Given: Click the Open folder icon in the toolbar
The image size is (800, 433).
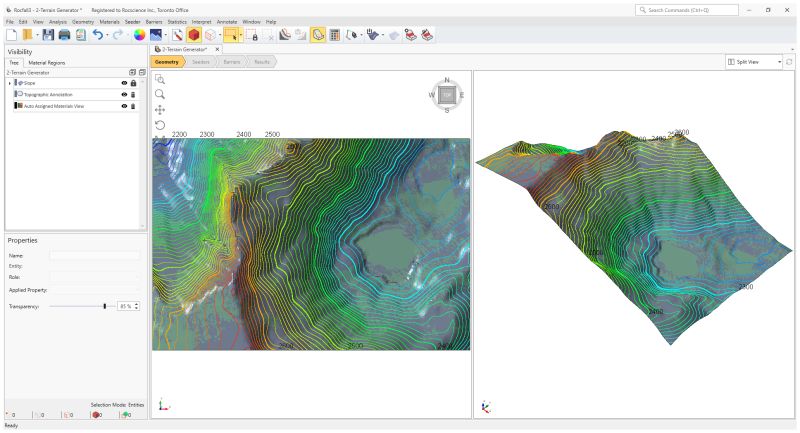Looking at the screenshot, I should tap(28, 35).
